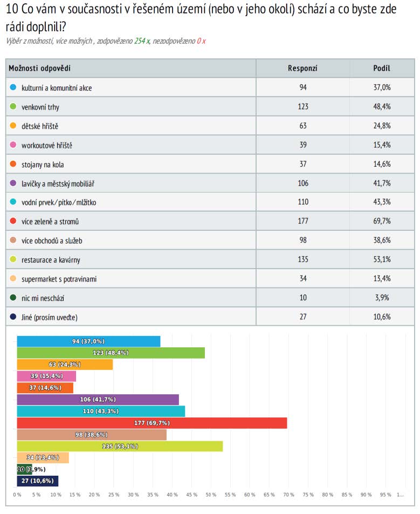Click the Podíl column header

tap(382, 68)
